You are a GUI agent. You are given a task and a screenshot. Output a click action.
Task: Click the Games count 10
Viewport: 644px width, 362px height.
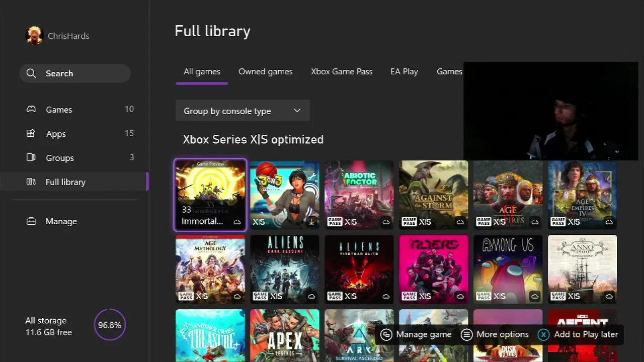point(129,109)
